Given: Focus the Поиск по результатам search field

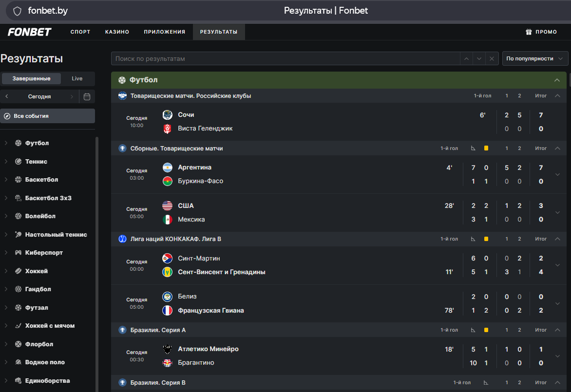Looking at the screenshot, I should 285,58.
